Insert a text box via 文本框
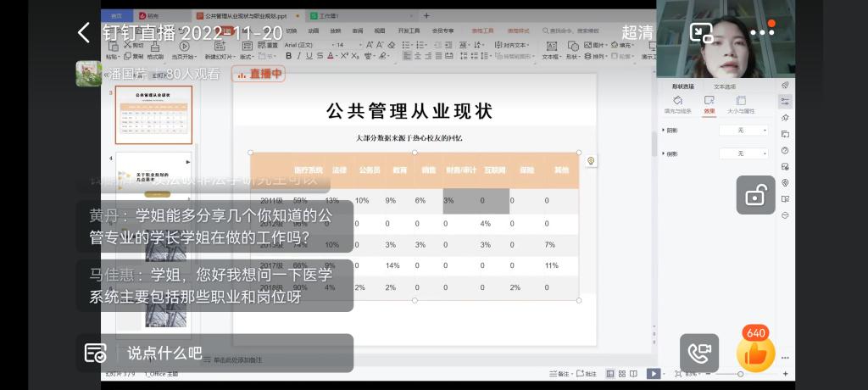 (551, 50)
